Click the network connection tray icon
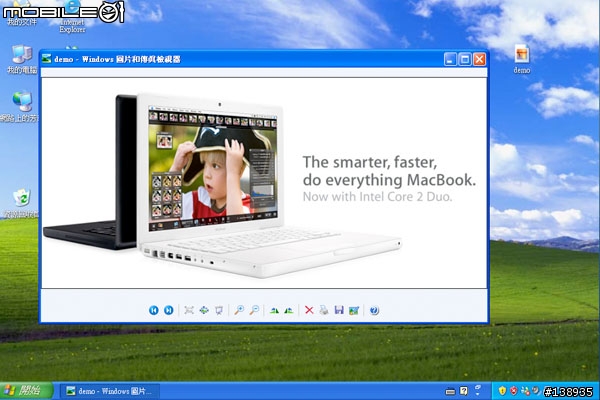The image size is (600, 400). (x=525, y=391)
